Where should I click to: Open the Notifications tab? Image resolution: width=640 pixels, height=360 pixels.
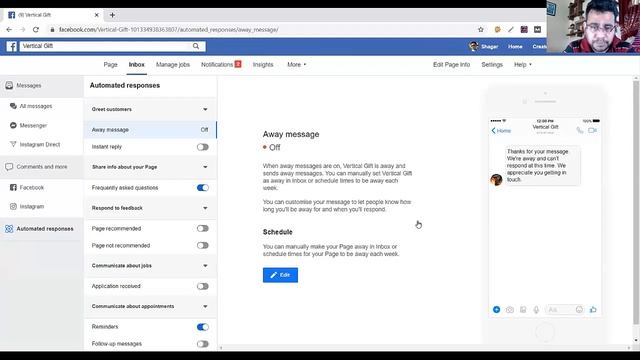pyautogui.click(x=221, y=64)
